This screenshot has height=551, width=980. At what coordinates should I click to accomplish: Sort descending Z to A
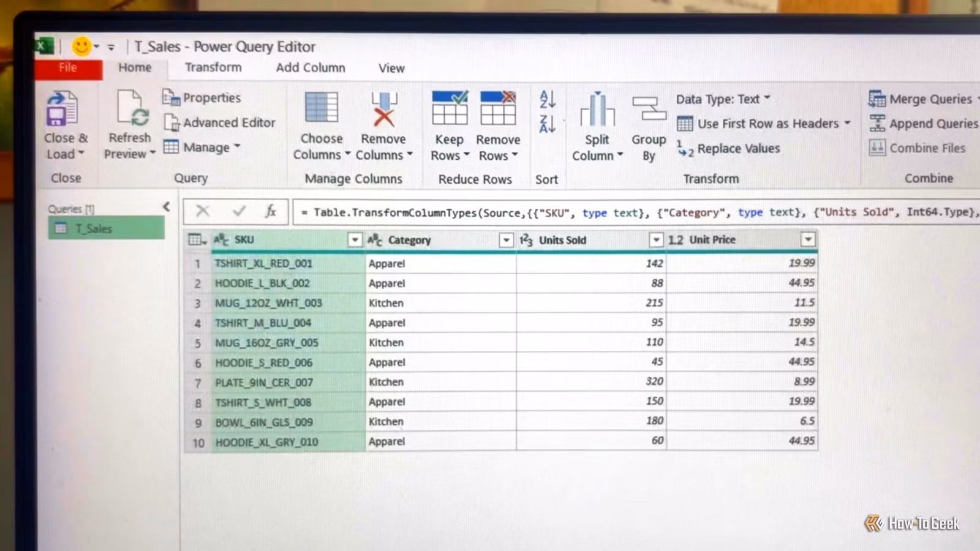(547, 124)
